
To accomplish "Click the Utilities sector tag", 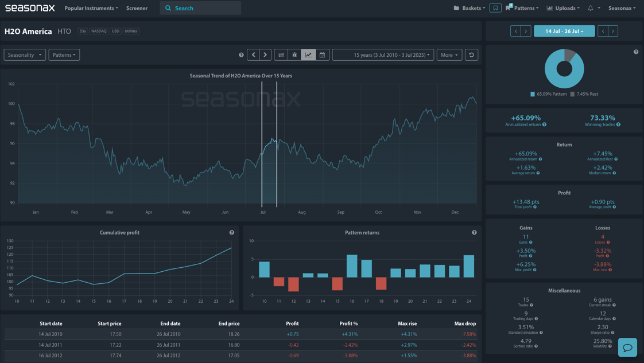I will tap(131, 31).
